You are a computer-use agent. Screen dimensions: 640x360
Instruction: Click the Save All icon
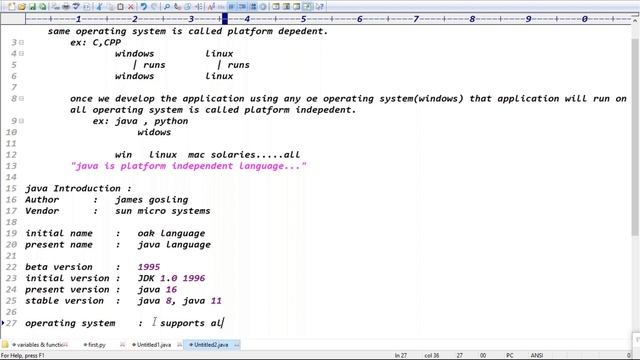(x=42, y=7)
